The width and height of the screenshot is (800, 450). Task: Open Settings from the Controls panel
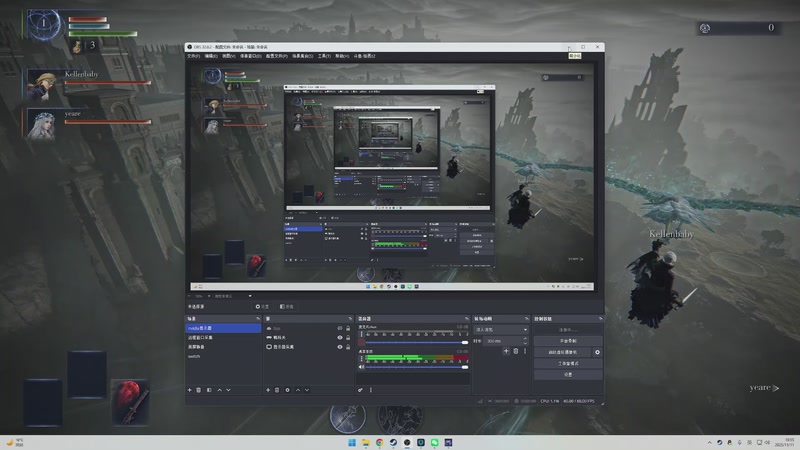coord(568,374)
